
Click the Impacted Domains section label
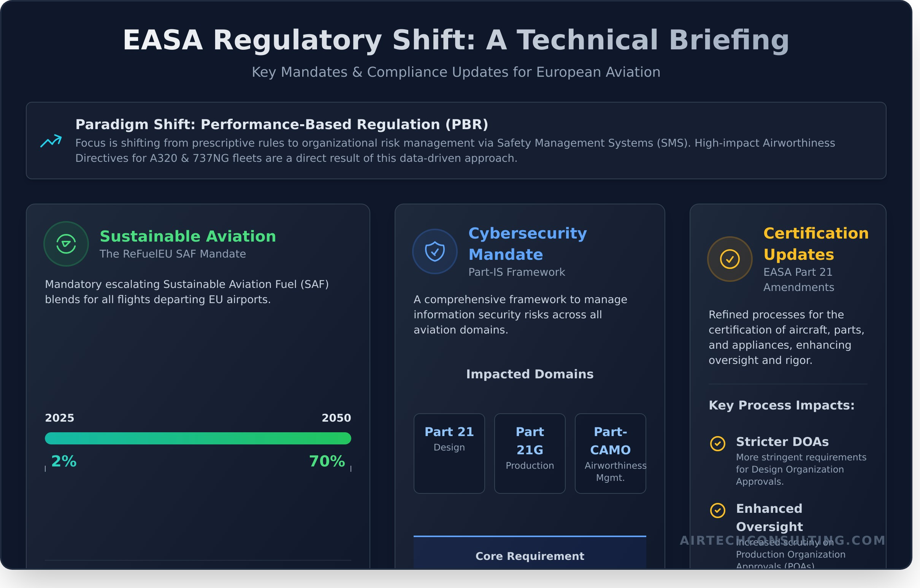point(530,374)
